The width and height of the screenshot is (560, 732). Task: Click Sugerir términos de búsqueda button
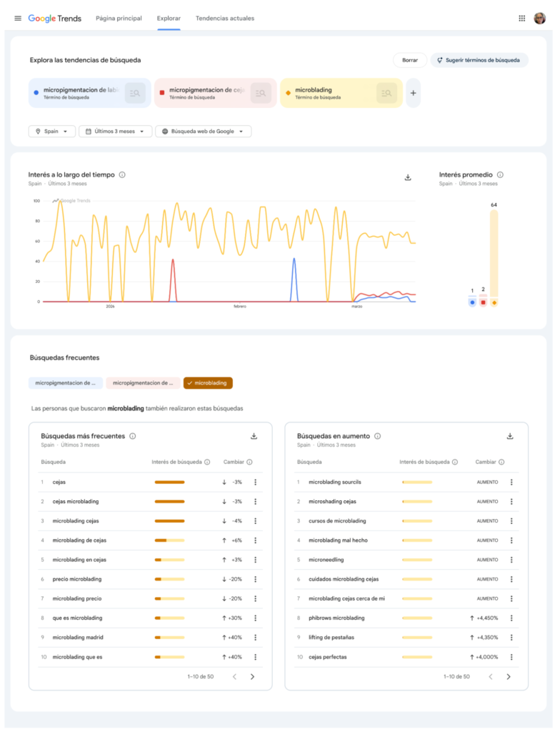tap(479, 60)
